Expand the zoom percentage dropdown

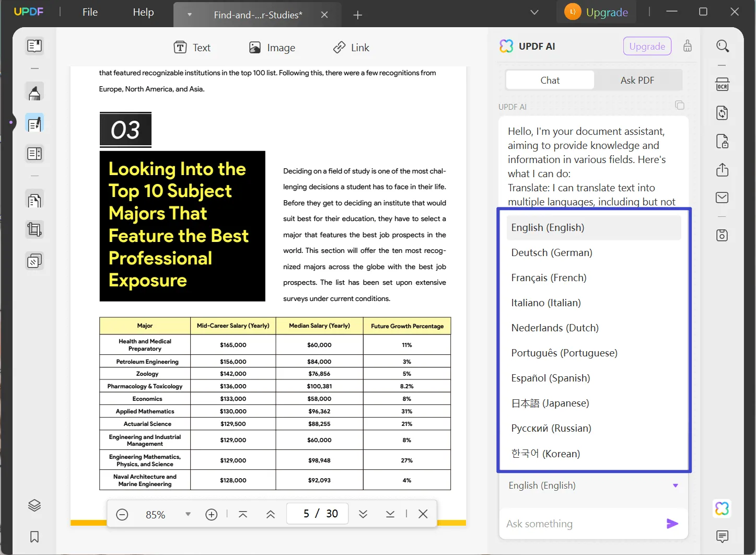click(x=188, y=514)
